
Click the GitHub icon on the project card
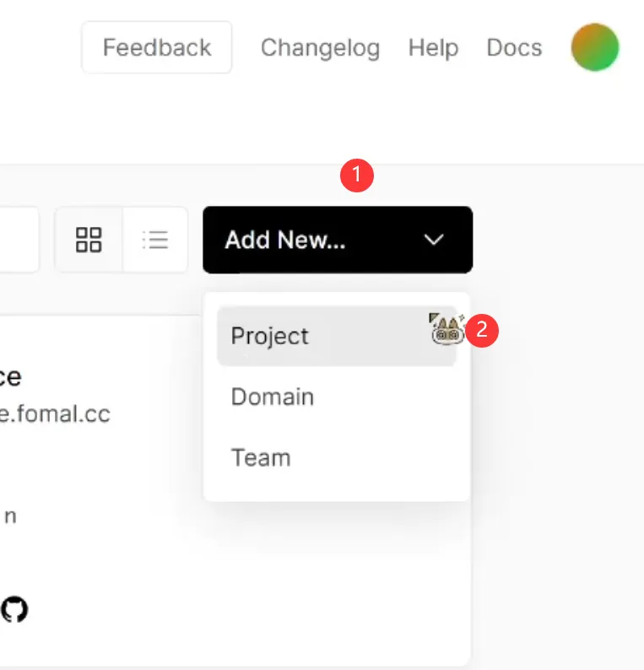click(14, 609)
